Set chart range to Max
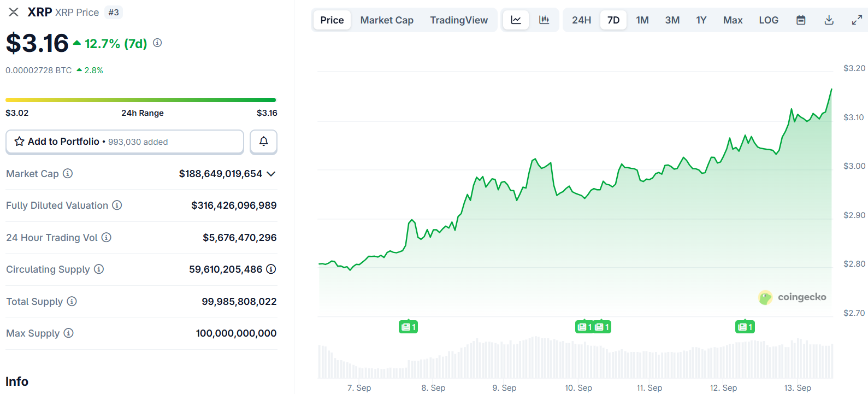This screenshot has width=868, height=394. pyautogui.click(x=733, y=20)
